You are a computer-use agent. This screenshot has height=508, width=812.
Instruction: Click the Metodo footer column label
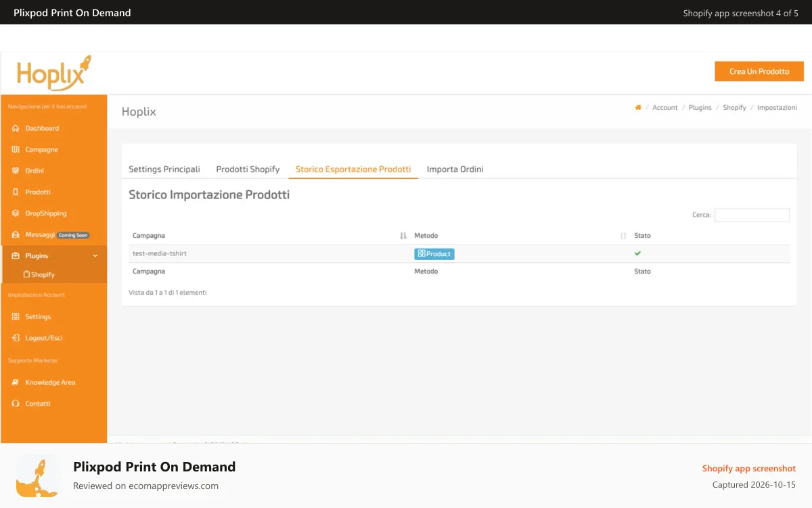click(426, 272)
